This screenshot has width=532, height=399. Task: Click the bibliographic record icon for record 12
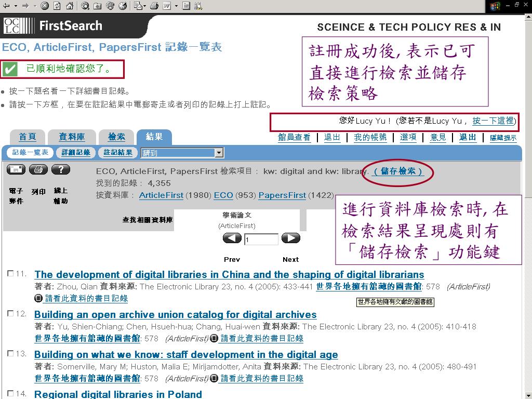click(214, 338)
